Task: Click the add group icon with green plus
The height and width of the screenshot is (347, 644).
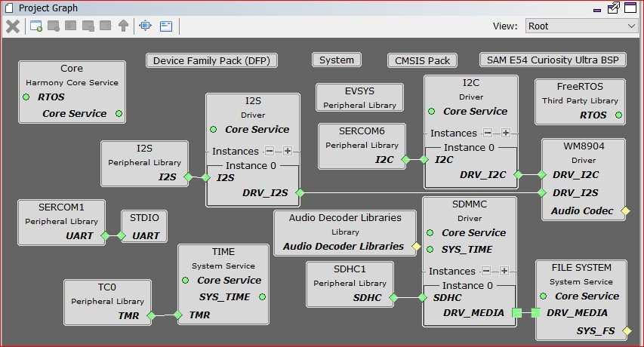Action: pos(36,26)
